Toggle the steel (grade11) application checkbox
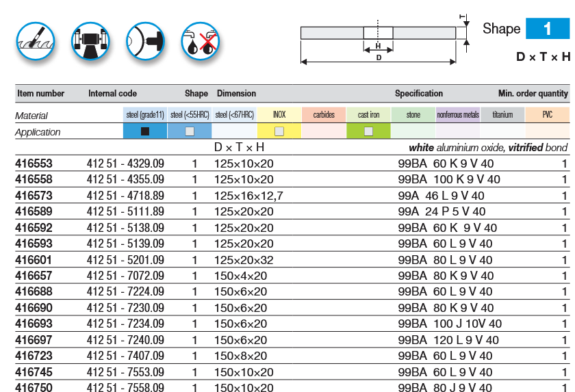Viewport: 575px width, 392px height. [x=144, y=132]
